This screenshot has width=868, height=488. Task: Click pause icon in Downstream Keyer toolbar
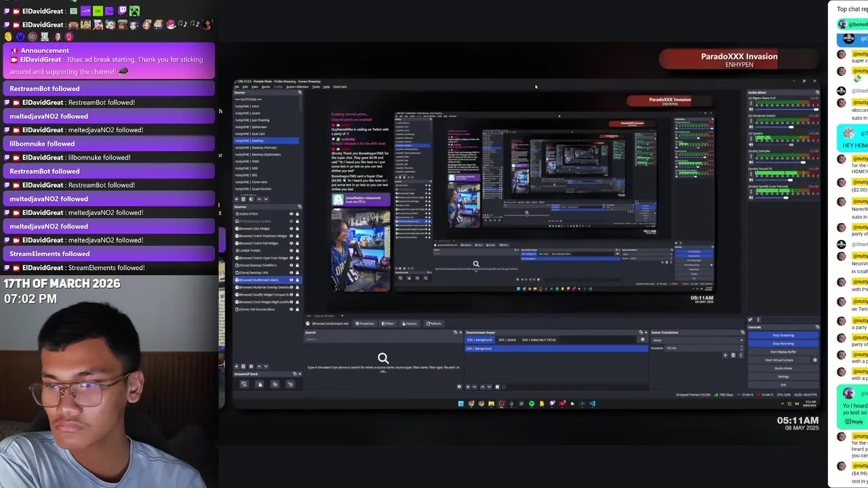tap(497, 386)
